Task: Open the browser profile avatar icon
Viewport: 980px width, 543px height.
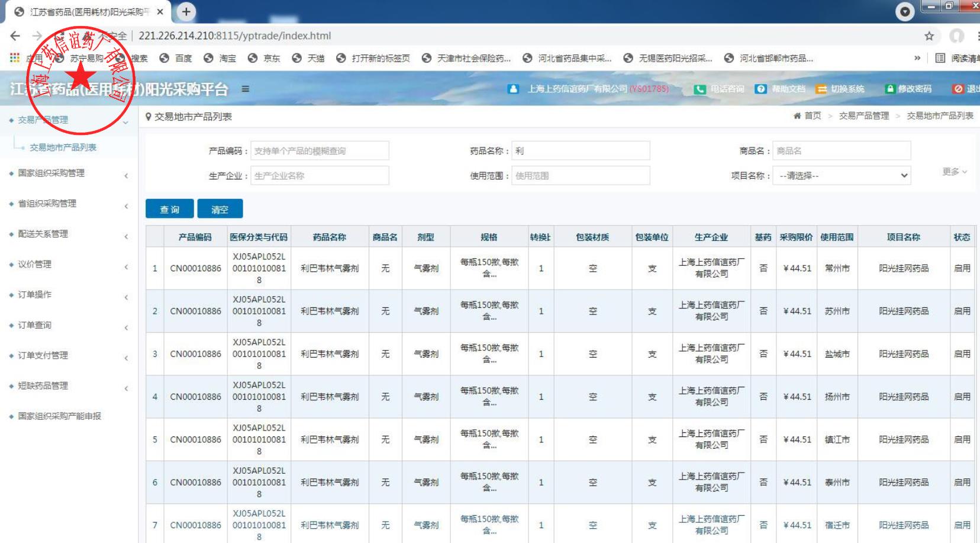Action: click(957, 36)
